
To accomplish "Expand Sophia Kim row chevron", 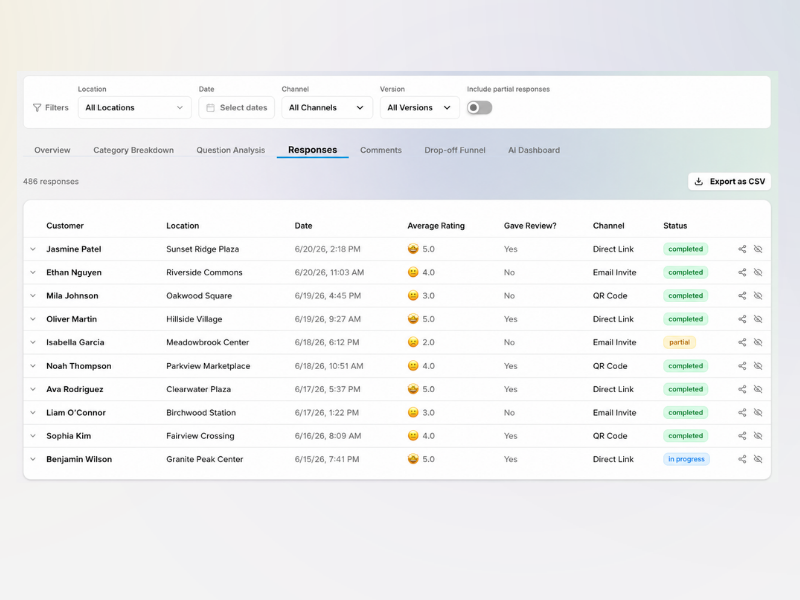I will 33,436.
